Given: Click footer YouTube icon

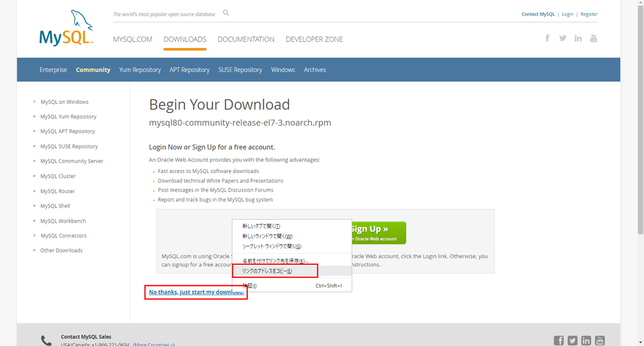Looking at the screenshot, I should [x=600, y=340].
